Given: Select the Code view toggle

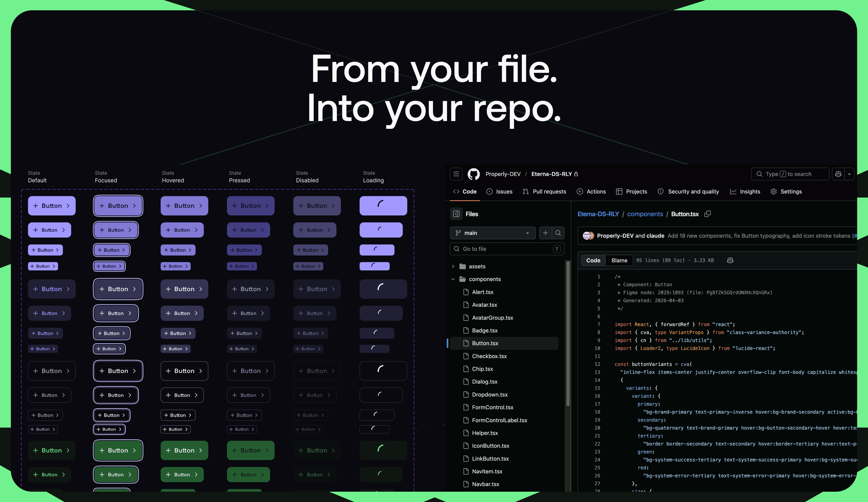Looking at the screenshot, I should point(593,260).
